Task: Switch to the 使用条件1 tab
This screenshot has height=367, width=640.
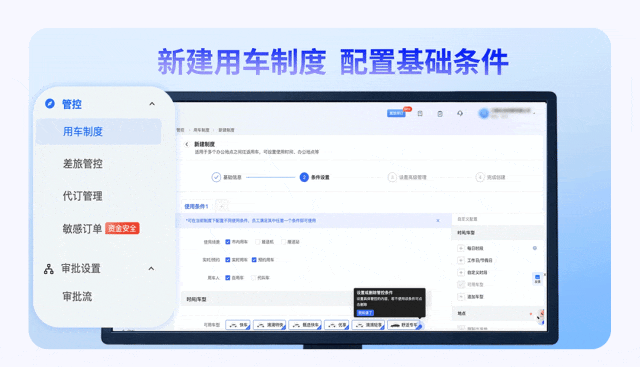Action: (196, 206)
